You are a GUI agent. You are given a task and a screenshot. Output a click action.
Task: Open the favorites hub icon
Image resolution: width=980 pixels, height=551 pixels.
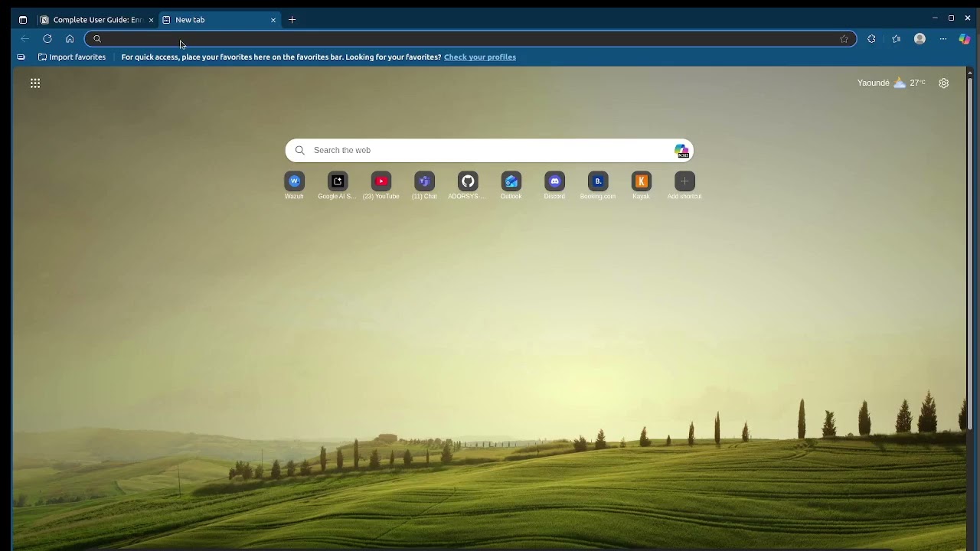897,39
